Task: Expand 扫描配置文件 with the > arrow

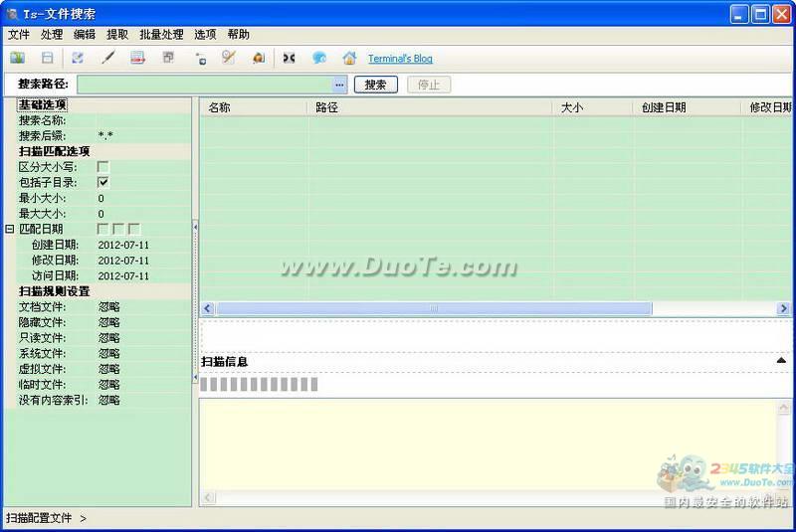Action: pyautogui.click(x=83, y=519)
